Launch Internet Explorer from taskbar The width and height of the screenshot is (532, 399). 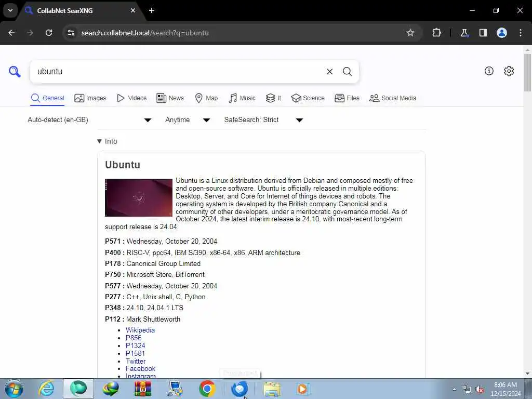pos(46,389)
